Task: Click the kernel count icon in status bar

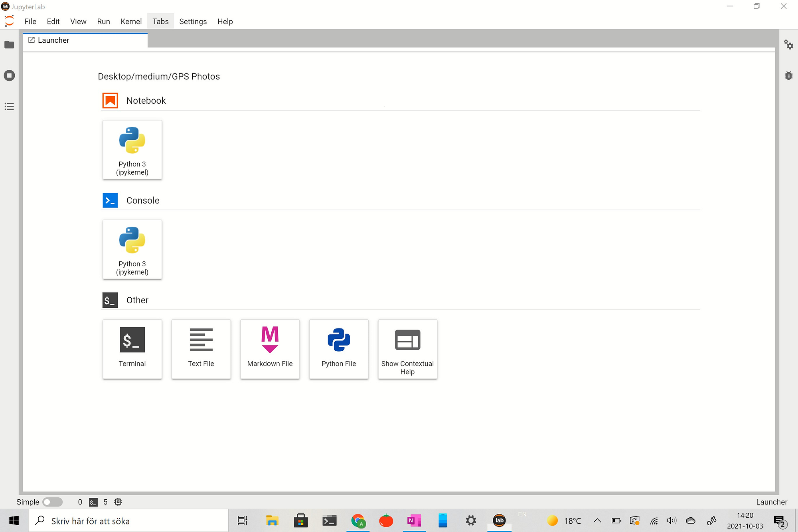Action: [118, 502]
